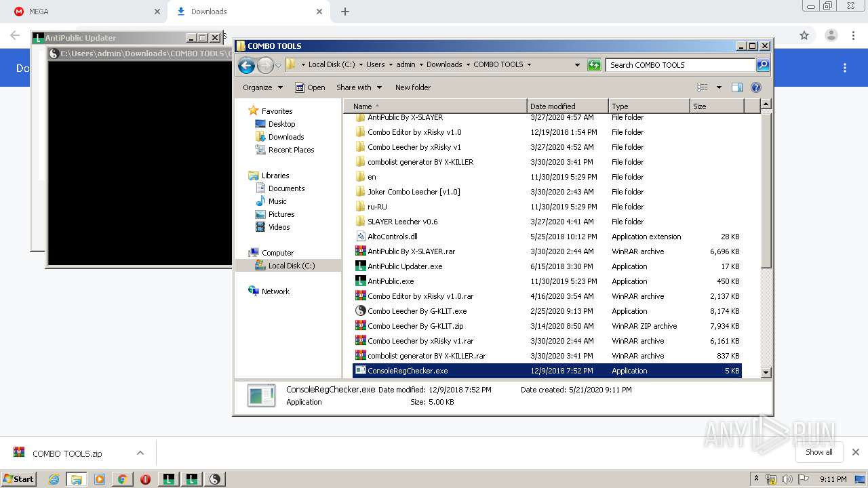Viewport: 868px width, 488px height.
Task: Focus the Search COMBO TOOLS field
Action: 680,65
